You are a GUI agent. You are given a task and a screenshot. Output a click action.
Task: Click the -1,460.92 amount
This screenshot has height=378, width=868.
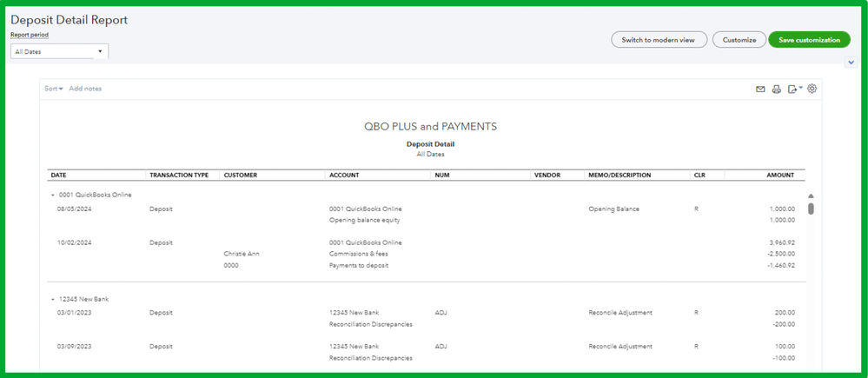click(781, 265)
